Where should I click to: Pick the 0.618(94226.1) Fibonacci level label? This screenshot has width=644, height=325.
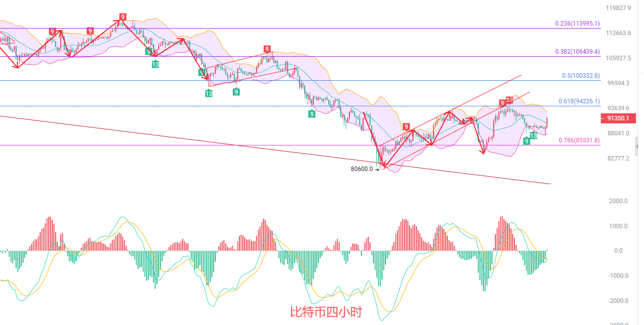click(x=579, y=101)
